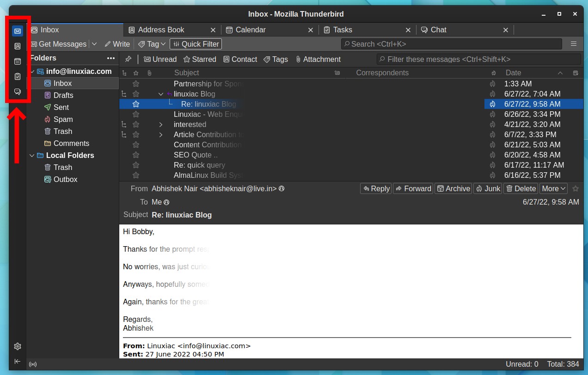Collapse the linuxiac Blog thread
The image size is (588, 375).
[x=161, y=94]
